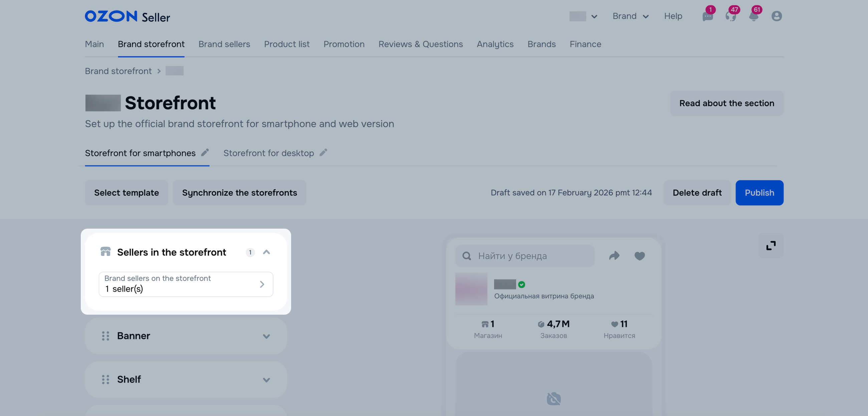Expand the Shelf section

(266, 380)
